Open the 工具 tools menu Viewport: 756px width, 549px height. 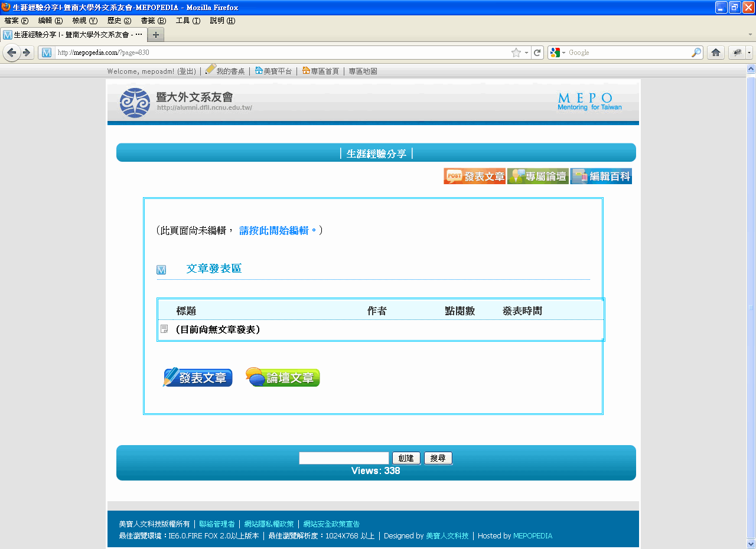click(188, 21)
